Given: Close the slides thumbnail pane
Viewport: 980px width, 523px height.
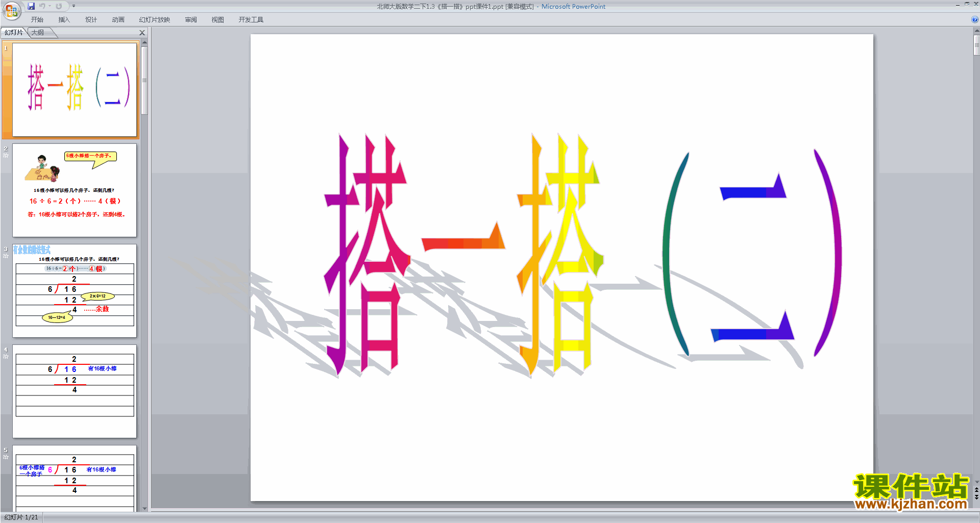Looking at the screenshot, I should [x=142, y=33].
